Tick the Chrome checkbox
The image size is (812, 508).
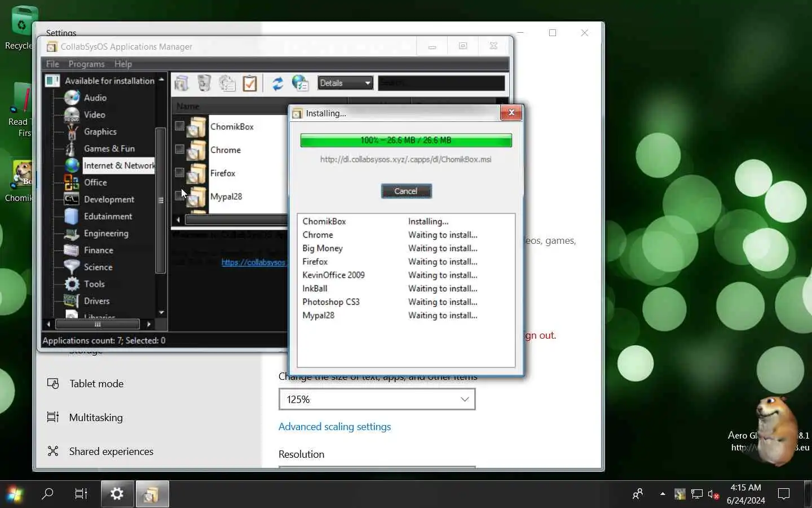click(179, 149)
